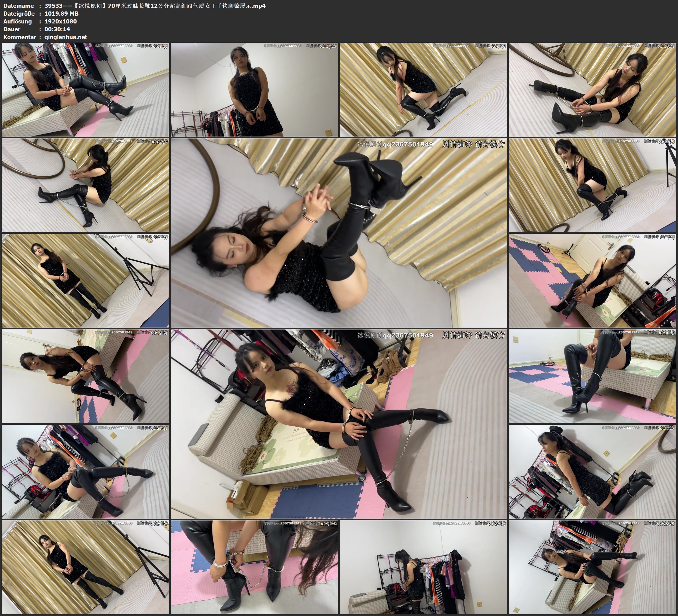Viewport: 678px width, 616px height.
Task: Select the frame timestamped 00:20:41
Action: [x=85, y=471]
